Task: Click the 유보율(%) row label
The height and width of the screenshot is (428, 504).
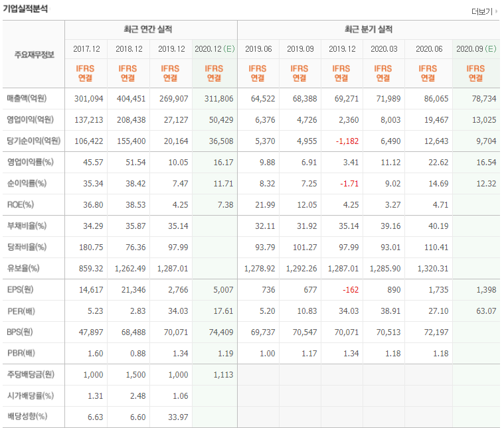Action: tap(23, 268)
